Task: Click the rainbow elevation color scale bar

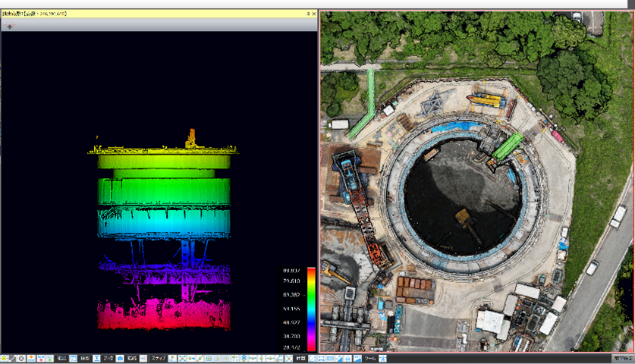Action: (x=310, y=309)
